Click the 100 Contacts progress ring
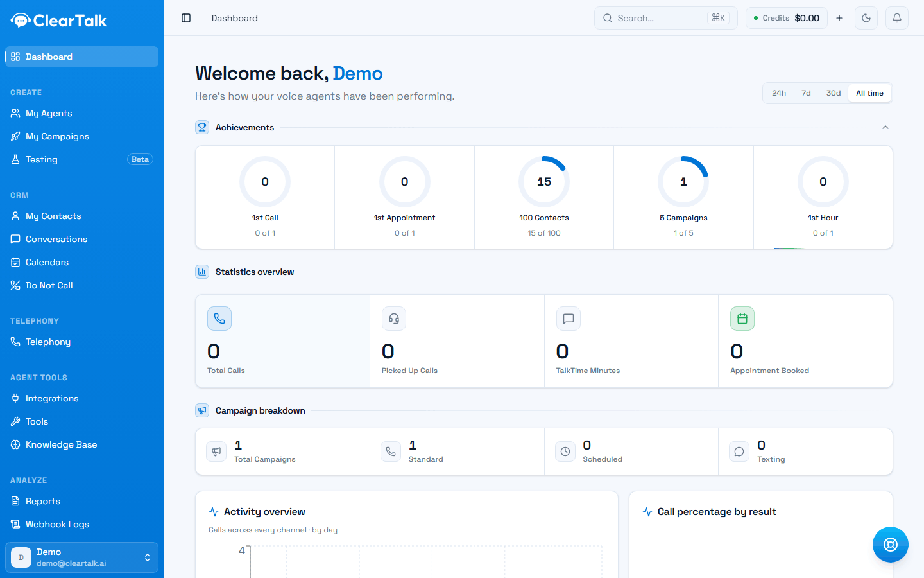The width and height of the screenshot is (924, 578). pyautogui.click(x=544, y=182)
